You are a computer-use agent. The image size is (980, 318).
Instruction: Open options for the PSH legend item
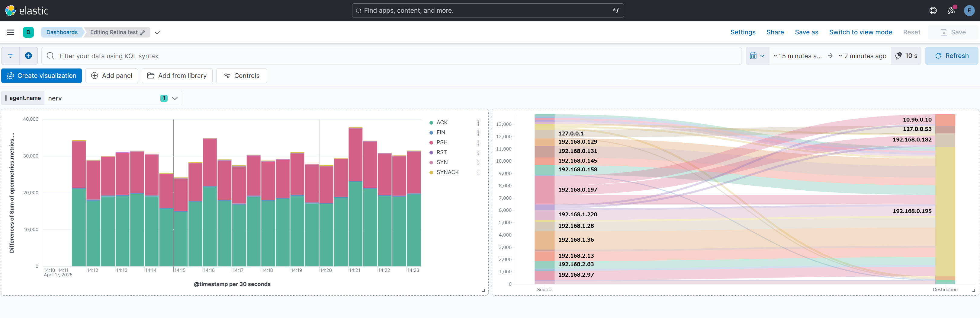click(x=478, y=142)
